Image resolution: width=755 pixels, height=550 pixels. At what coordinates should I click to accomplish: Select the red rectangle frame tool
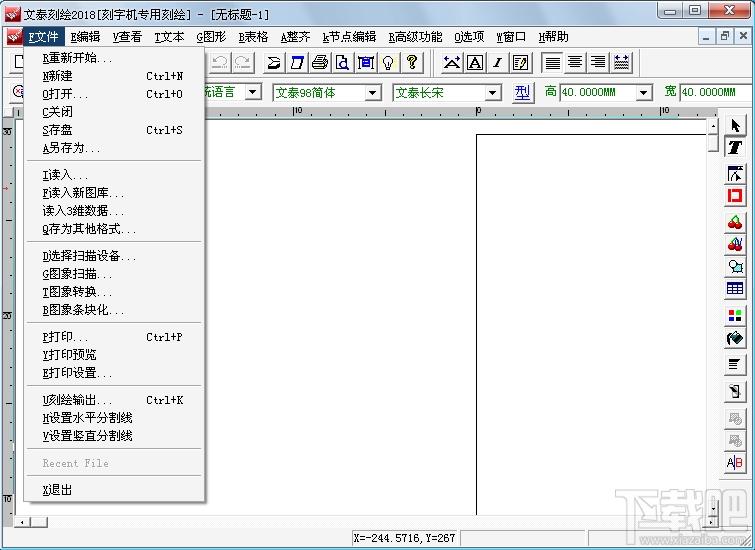pos(735,196)
